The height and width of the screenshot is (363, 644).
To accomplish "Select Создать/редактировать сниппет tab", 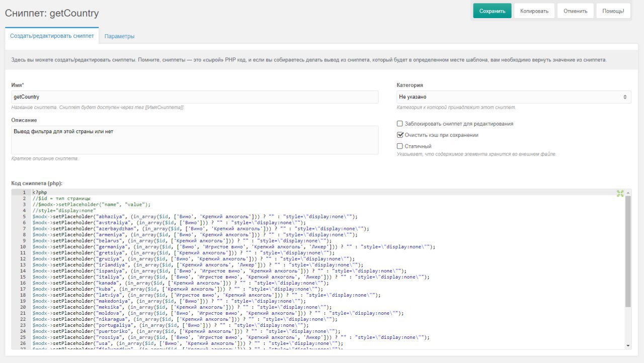I will [x=52, y=36].
